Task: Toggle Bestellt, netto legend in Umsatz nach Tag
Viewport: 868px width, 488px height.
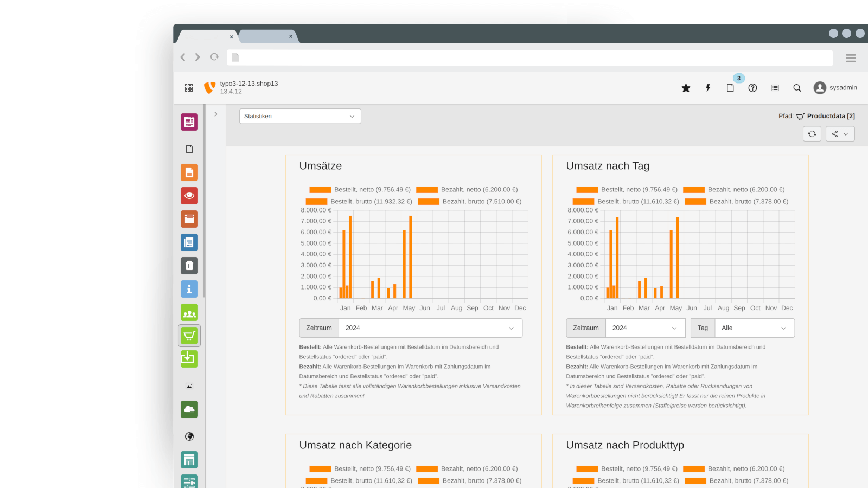Action: [x=627, y=190]
